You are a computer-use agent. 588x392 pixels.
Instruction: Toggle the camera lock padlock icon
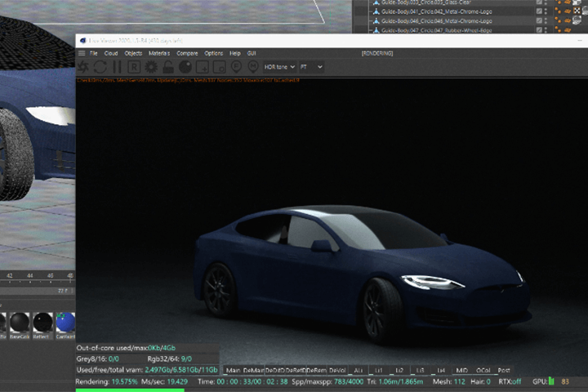pos(168,66)
